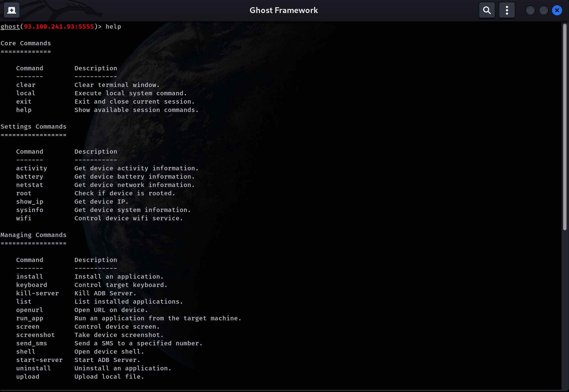Click the 'Core Commands' heading
Screen dimensions: 569x392
(26, 43)
